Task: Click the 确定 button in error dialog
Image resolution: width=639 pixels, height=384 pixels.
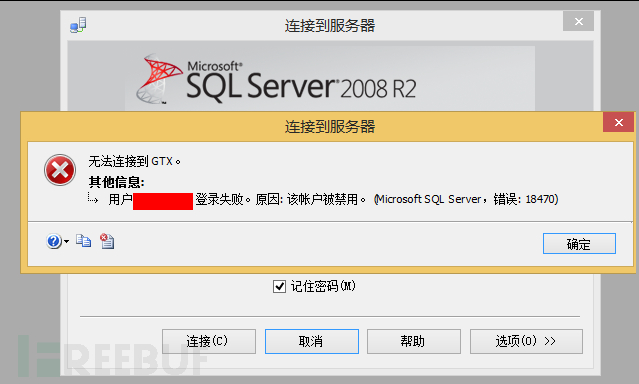Action: coord(579,244)
